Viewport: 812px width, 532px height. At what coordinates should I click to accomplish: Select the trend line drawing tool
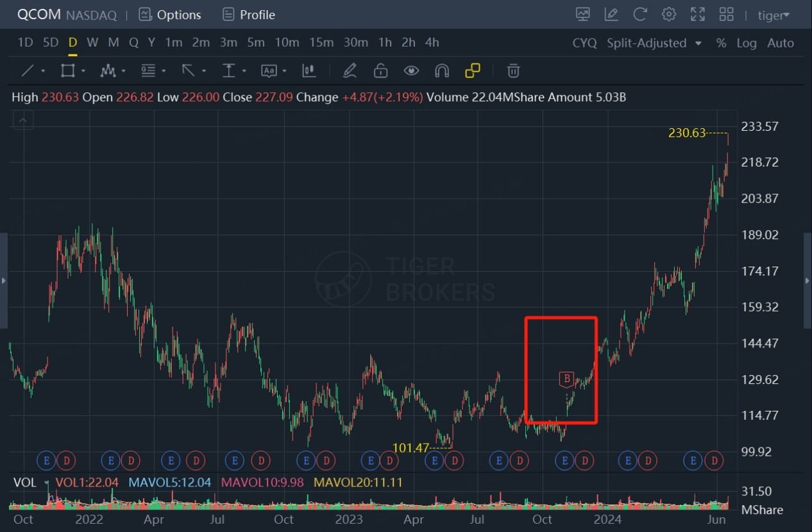(x=28, y=71)
